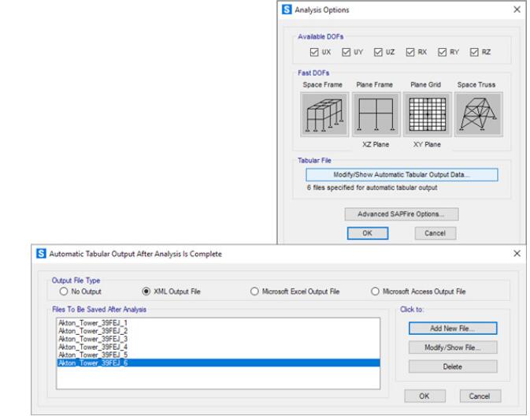530x420 pixels.
Task: Toggle the UY degree of freedom checkbox
Action: click(x=347, y=52)
